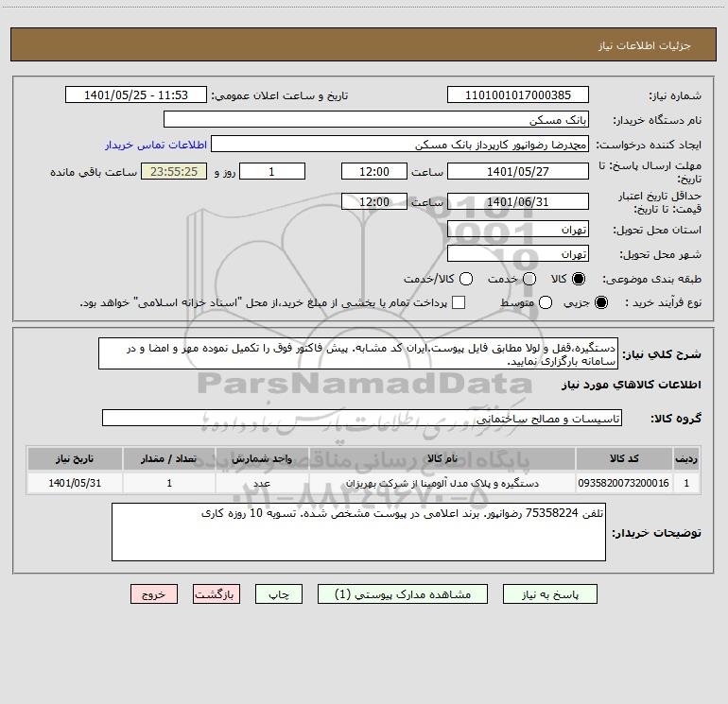Screen dimensions: 728x704
Task: Open the اطلاعات تماس خریدار link
Action: (x=156, y=145)
